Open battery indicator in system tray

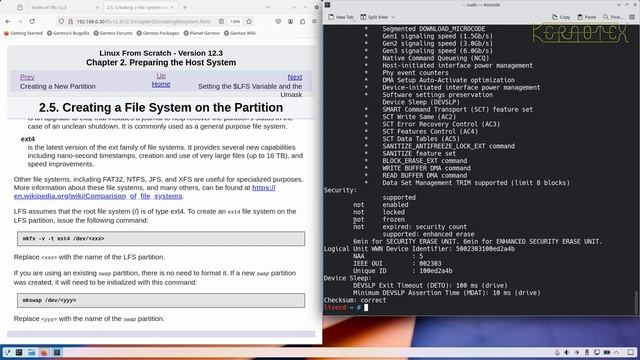(607, 352)
